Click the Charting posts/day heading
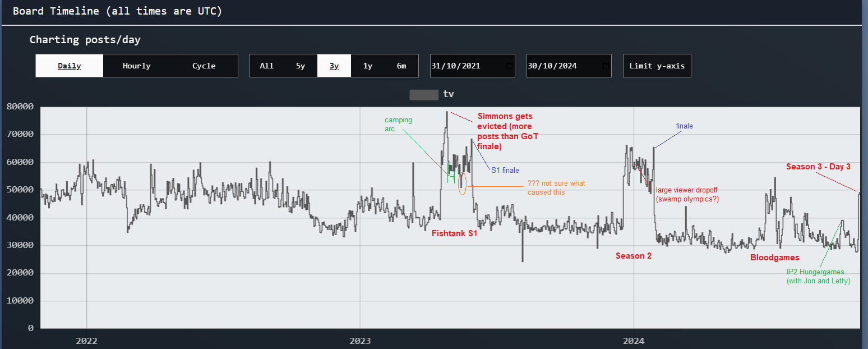Viewport: 868px width, 349px height. [x=85, y=40]
